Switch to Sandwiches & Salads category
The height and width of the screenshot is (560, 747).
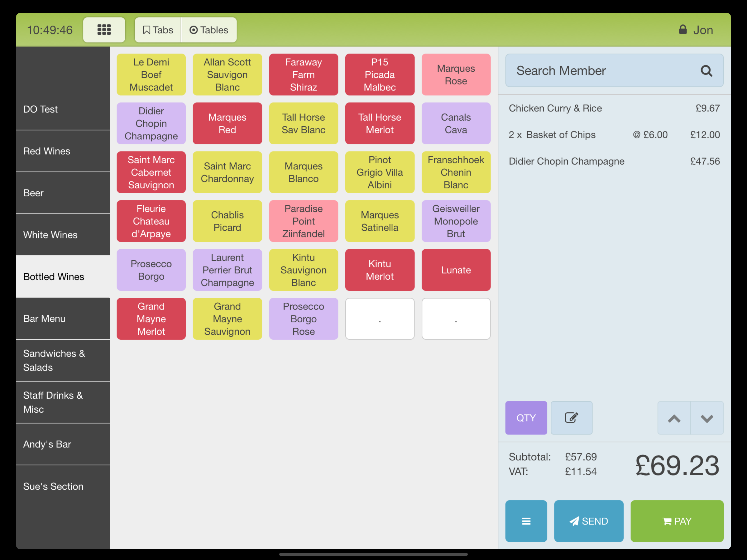[x=63, y=360]
